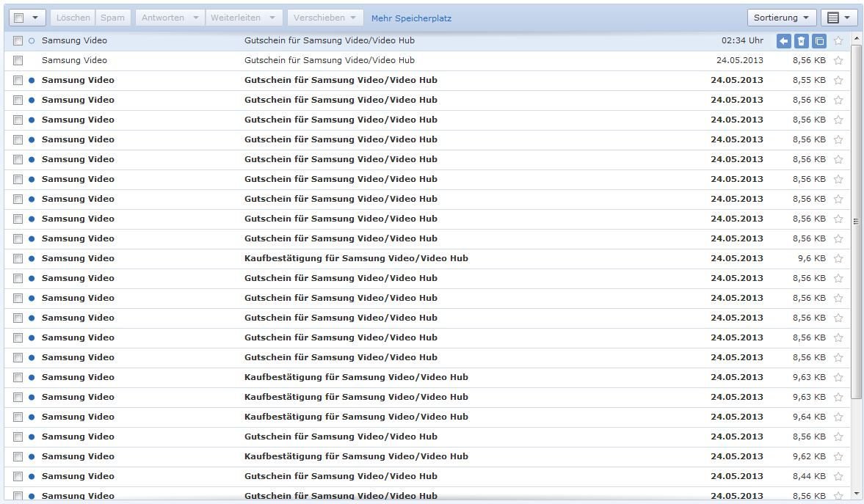
Task: Open the Mehr Speicherplatz link
Action: [411, 18]
